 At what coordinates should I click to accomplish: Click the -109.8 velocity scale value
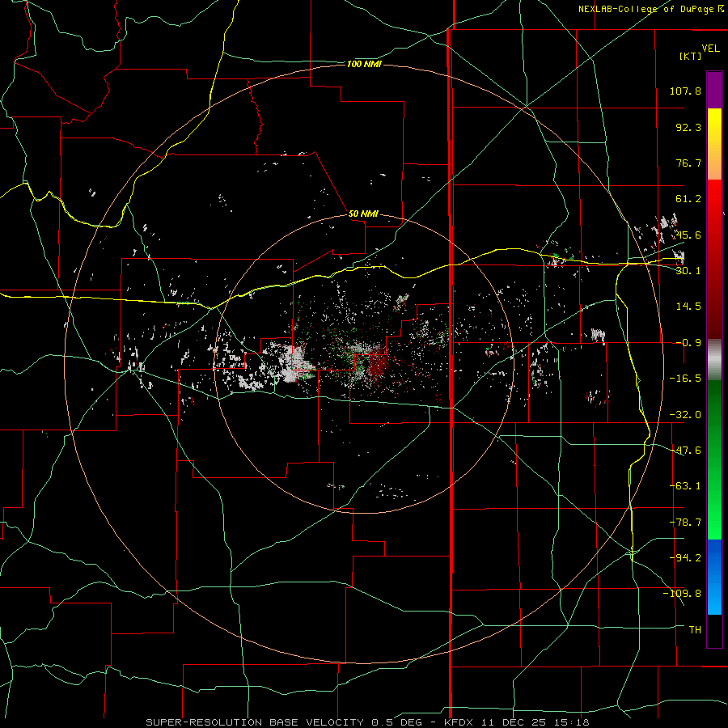(682, 594)
